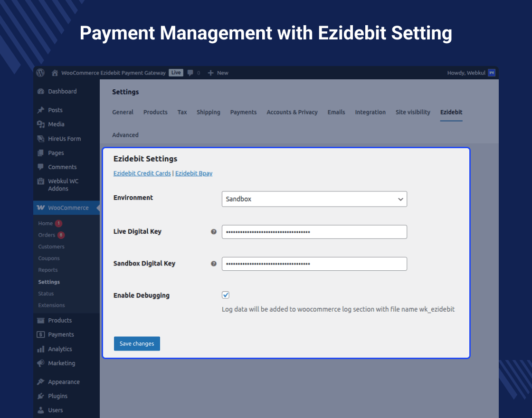Image resolution: width=532 pixels, height=418 pixels.
Task: Click the Webkul avatar icon at top right
Action: click(x=491, y=73)
